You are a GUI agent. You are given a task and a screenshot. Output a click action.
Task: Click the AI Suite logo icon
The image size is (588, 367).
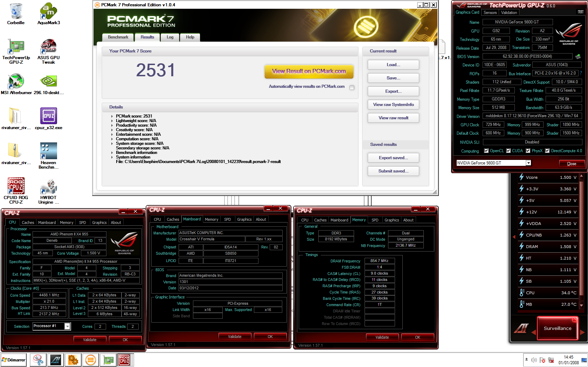521,328
